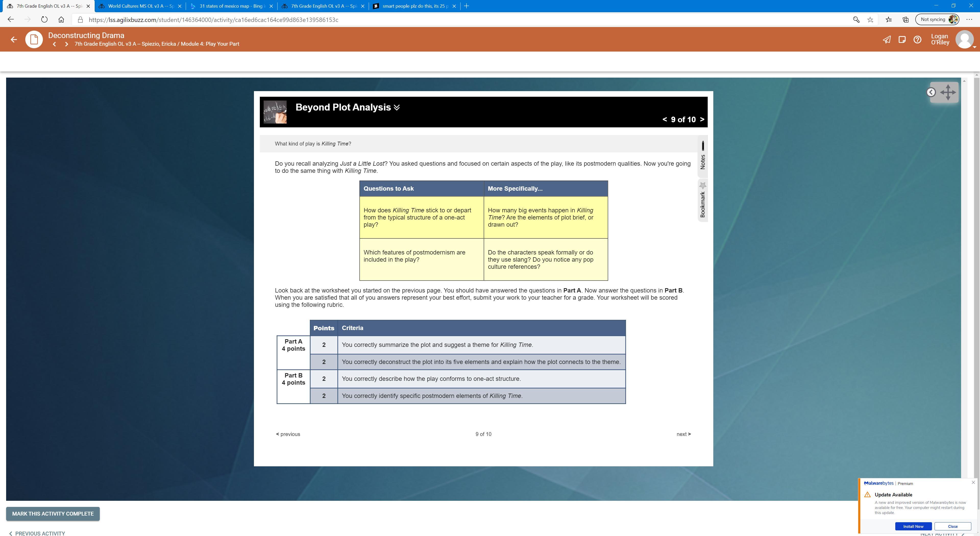
Task: Click the next page link at the bottom of the lesson
Action: click(x=683, y=434)
